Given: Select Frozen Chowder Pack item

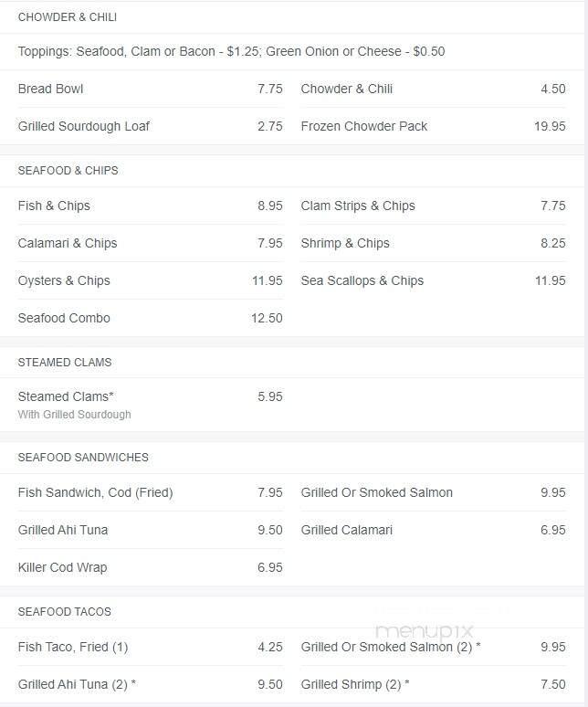Looking at the screenshot, I should tap(433, 126).
